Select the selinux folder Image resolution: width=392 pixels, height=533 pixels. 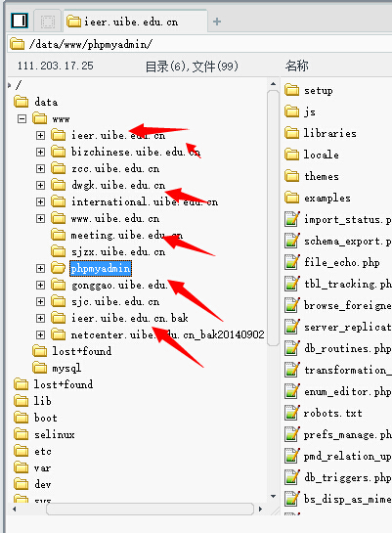point(55,434)
